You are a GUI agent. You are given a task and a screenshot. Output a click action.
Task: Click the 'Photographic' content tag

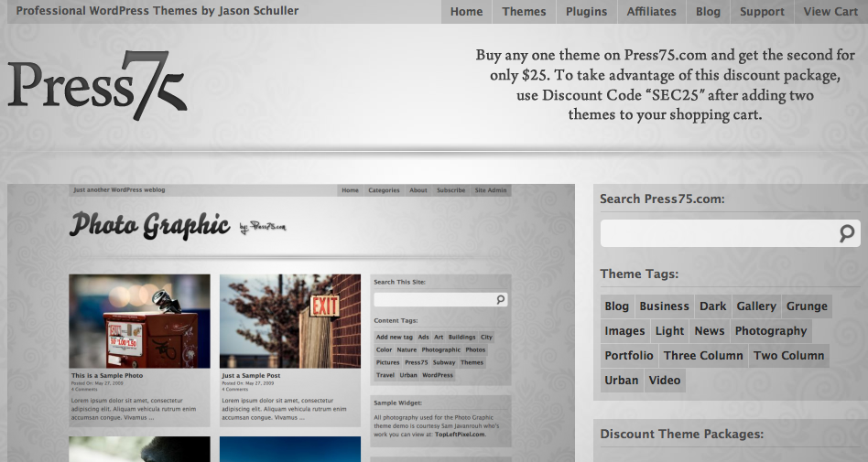click(440, 349)
